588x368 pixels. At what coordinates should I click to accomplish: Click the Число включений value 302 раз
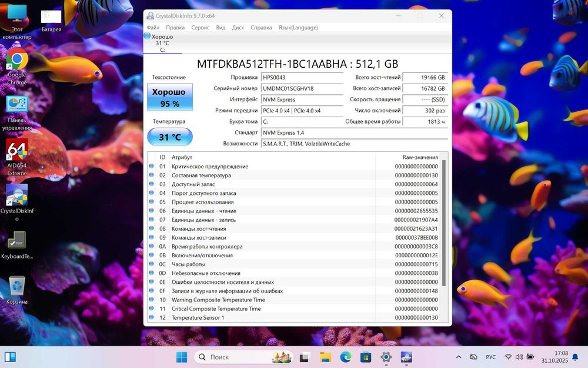coord(425,111)
